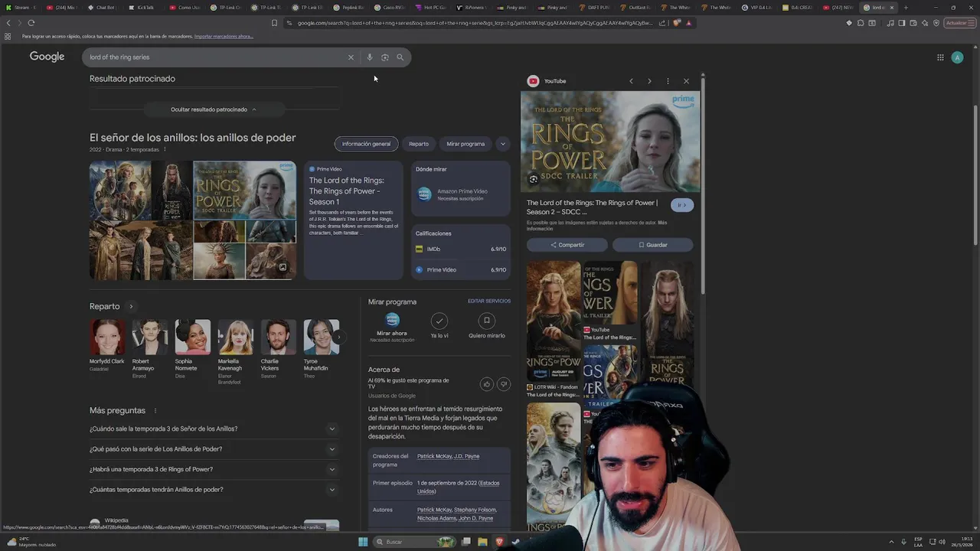The height and width of the screenshot is (551, 980).
Task: Toggle the browser sidebar panel icon
Action: 902,23
